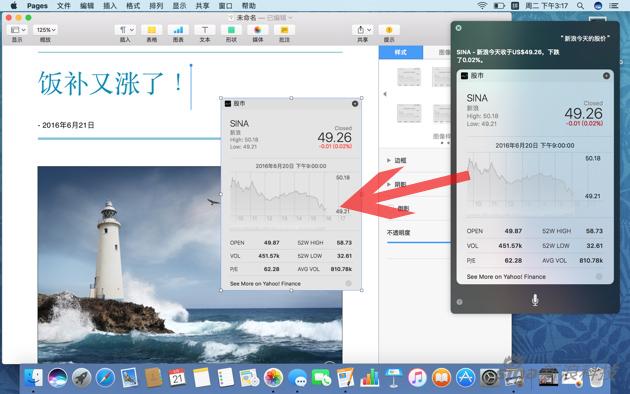The image size is (630, 394).
Task: Open Calendar from the Dock
Action: (177, 378)
